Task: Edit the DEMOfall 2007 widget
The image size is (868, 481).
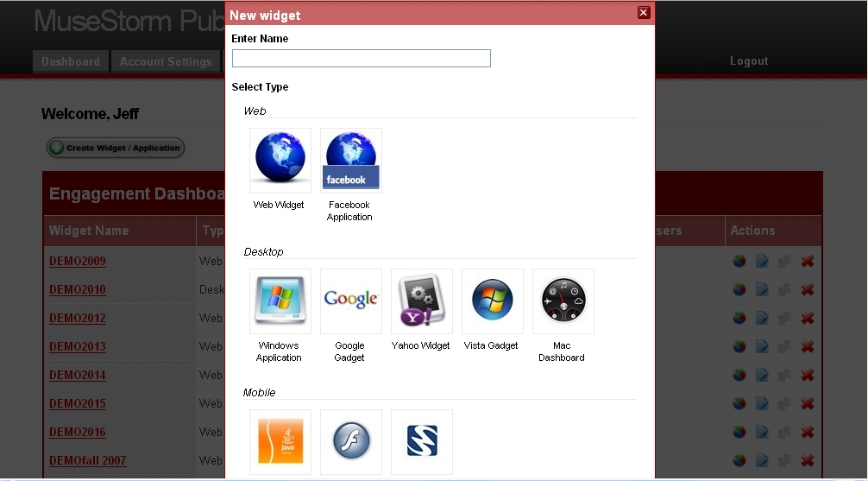Action: (x=762, y=460)
